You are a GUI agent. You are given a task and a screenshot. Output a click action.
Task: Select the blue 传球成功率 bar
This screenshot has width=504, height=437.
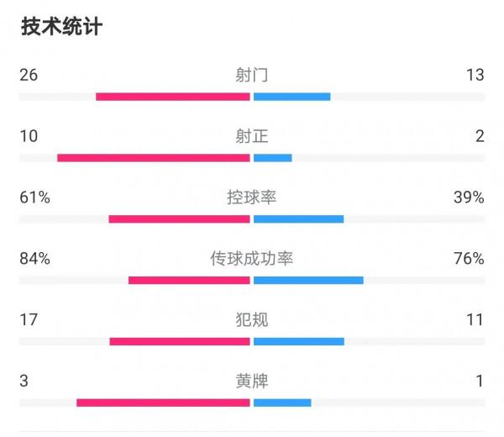(x=308, y=281)
